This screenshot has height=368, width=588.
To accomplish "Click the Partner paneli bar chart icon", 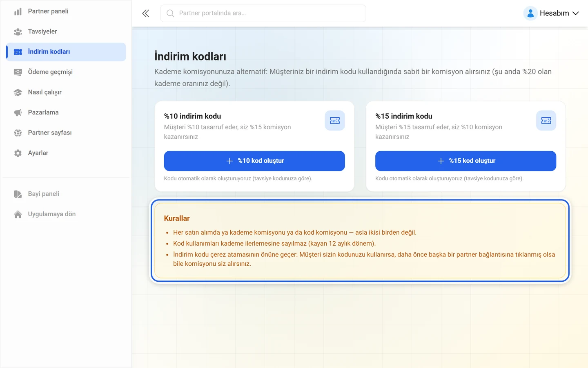I will (x=18, y=11).
